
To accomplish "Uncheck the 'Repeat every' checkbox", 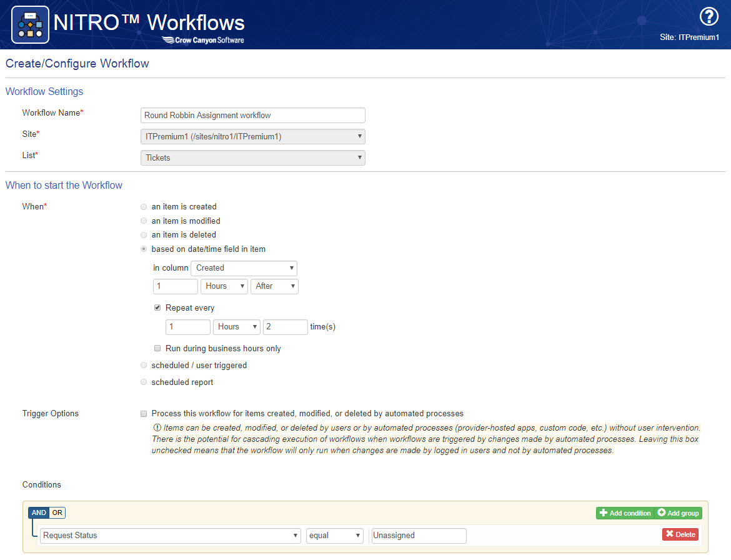I will 157,307.
